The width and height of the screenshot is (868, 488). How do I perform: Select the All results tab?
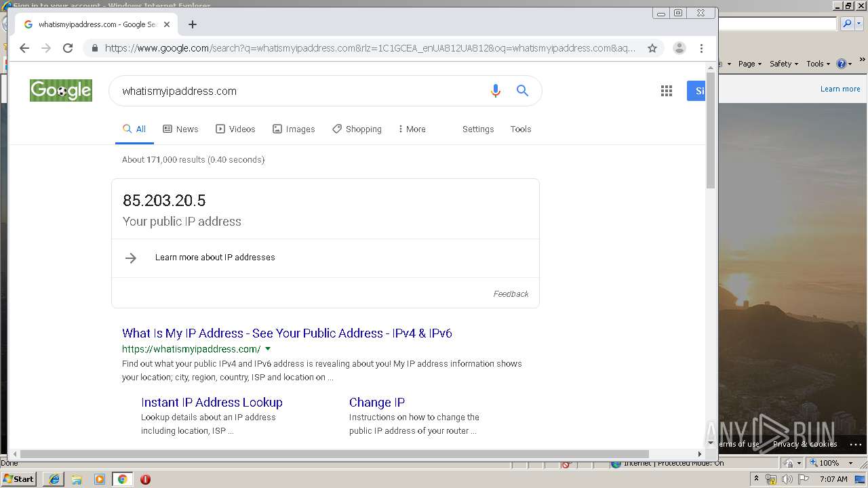[134, 129]
